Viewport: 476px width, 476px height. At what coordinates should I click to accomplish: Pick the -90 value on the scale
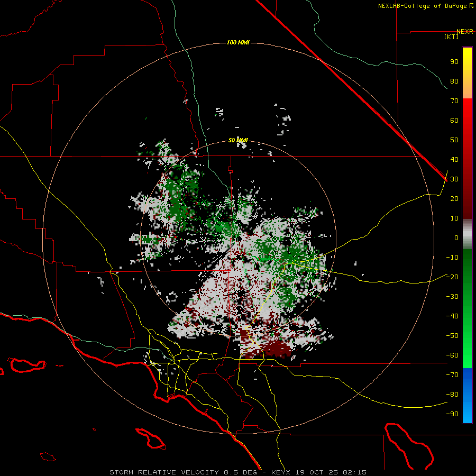[x=452, y=414]
